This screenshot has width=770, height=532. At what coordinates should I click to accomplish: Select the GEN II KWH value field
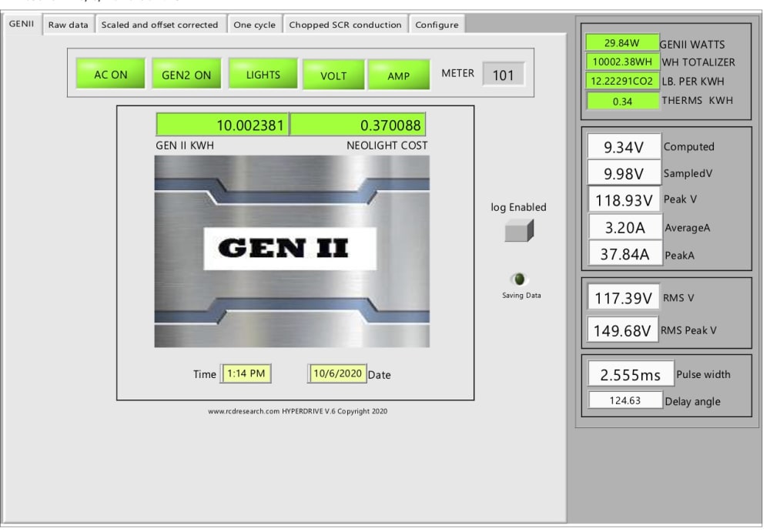[x=223, y=125]
